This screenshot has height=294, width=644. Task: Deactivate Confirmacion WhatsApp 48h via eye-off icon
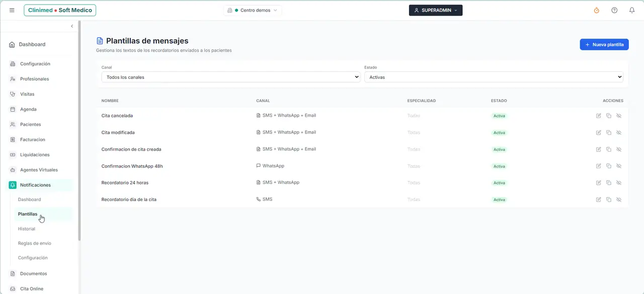click(x=619, y=166)
